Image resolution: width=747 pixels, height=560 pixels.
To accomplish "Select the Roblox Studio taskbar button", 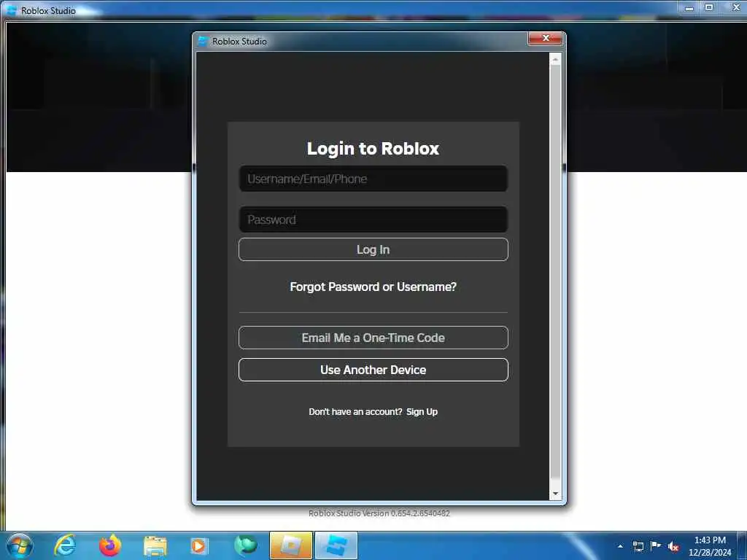I will click(x=336, y=545).
